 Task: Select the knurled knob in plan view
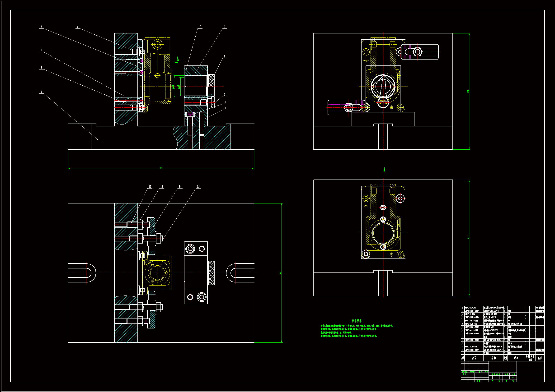point(211,273)
